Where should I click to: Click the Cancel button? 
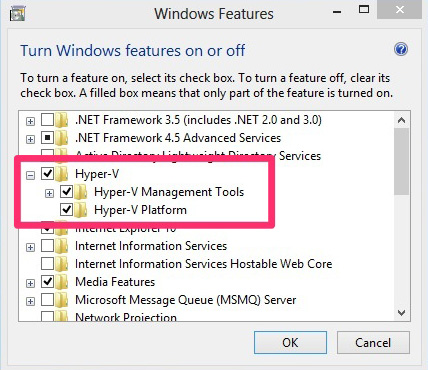(373, 342)
